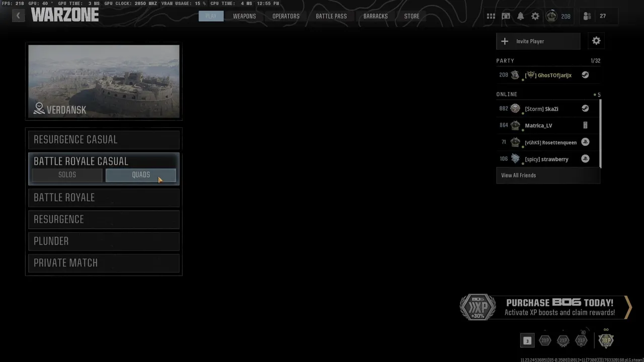Image resolution: width=644 pixels, height=362 pixels.
Task: Open party settings gear beside Invite Player
Action: tap(596, 41)
